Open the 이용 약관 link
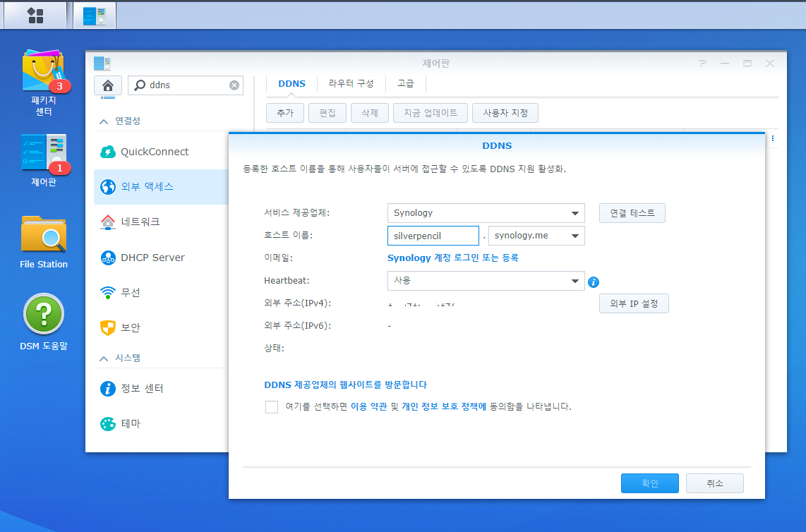This screenshot has width=806, height=532. pyautogui.click(x=368, y=406)
